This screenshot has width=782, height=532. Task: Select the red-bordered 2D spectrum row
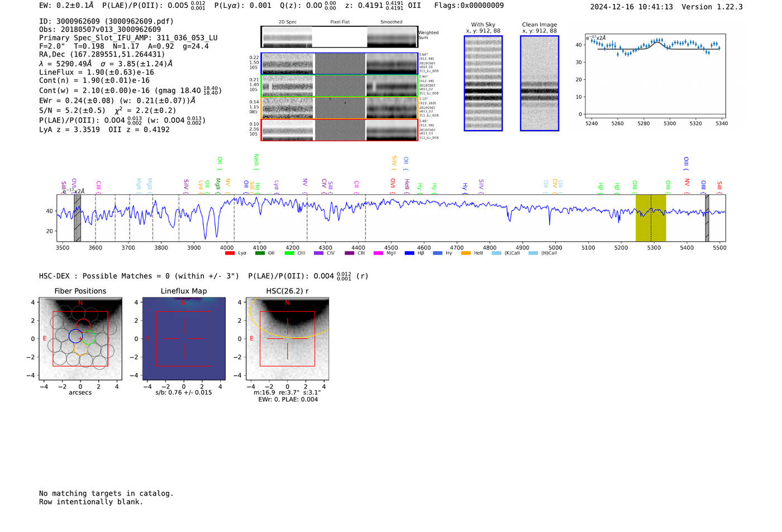[340, 130]
